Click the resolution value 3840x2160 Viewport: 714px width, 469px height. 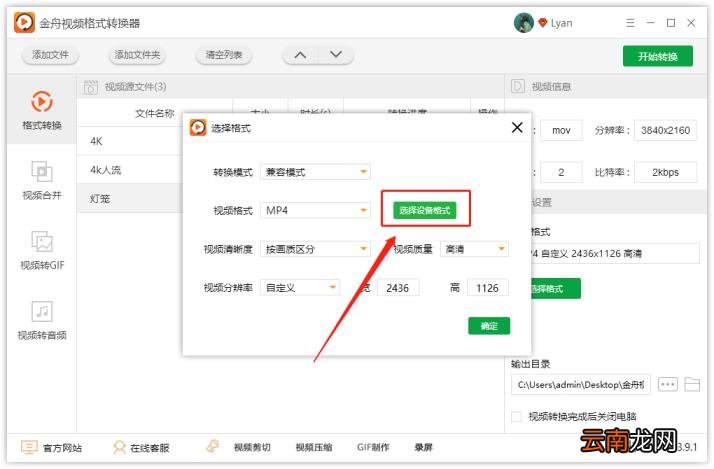click(665, 130)
